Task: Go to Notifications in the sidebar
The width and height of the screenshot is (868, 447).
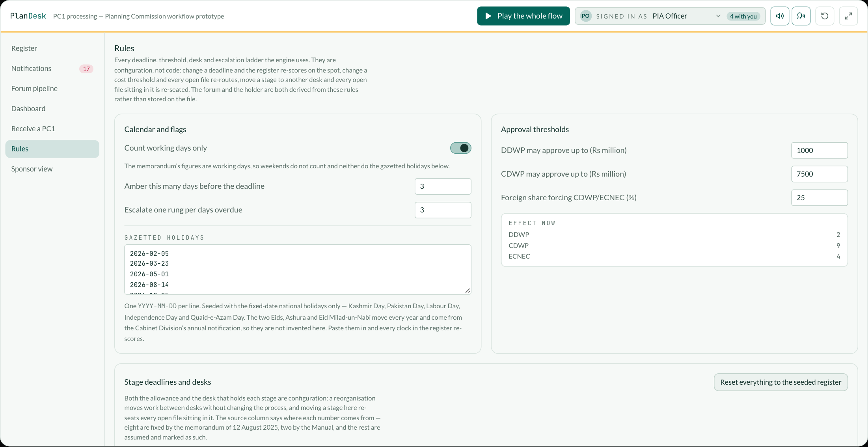Action: point(52,69)
